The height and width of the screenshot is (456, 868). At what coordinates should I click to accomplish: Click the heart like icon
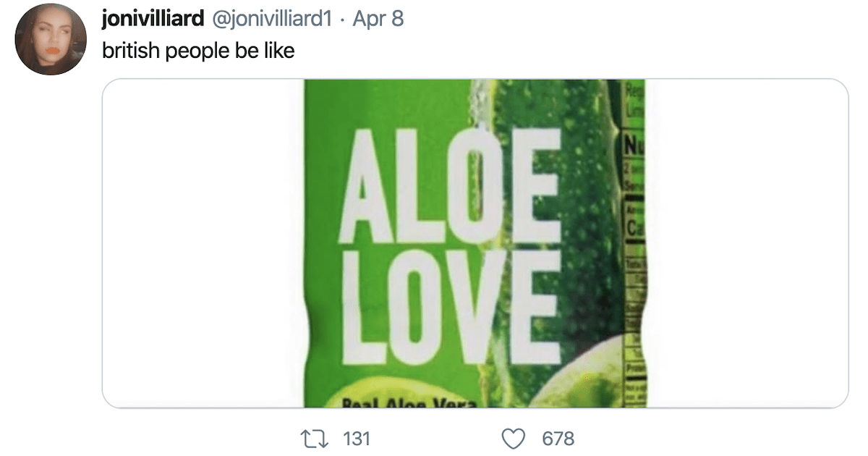click(513, 438)
